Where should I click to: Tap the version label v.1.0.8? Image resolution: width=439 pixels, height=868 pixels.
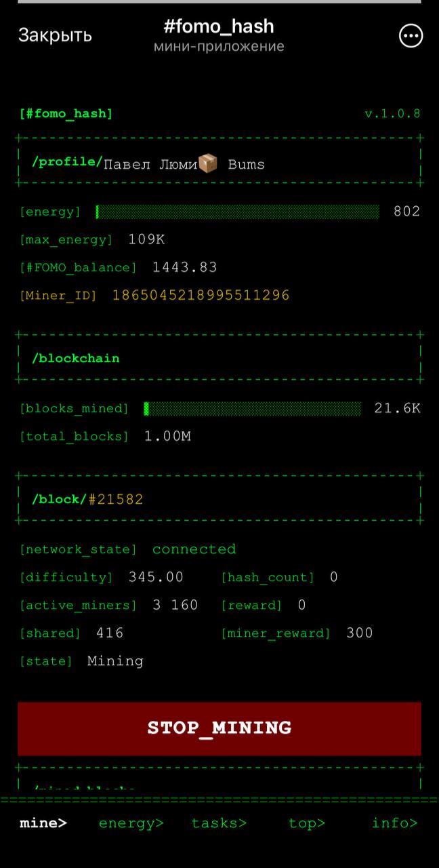pos(393,113)
